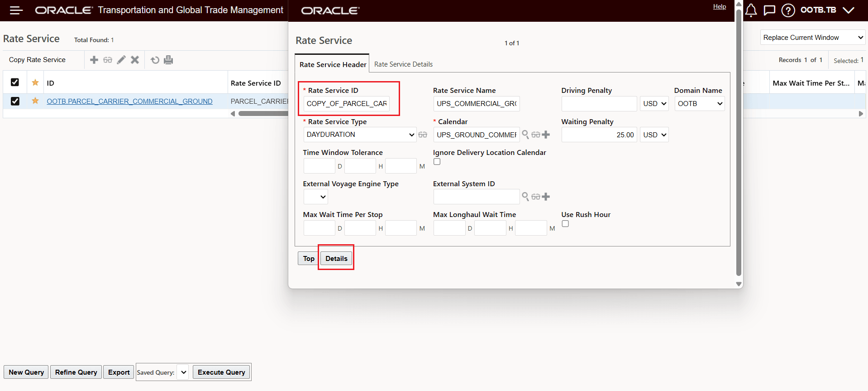Add new External System ID
Image resolution: width=868 pixels, height=391 pixels.
pyautogui.click(x=546, y=197)
